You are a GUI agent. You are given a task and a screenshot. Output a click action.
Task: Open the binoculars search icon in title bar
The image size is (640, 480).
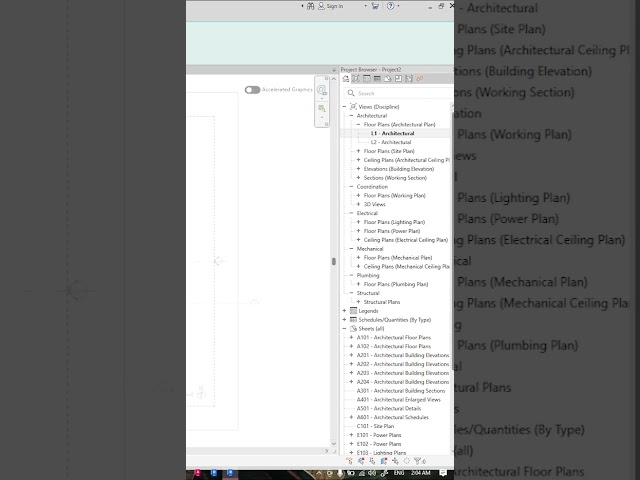(x=311, y=6)
